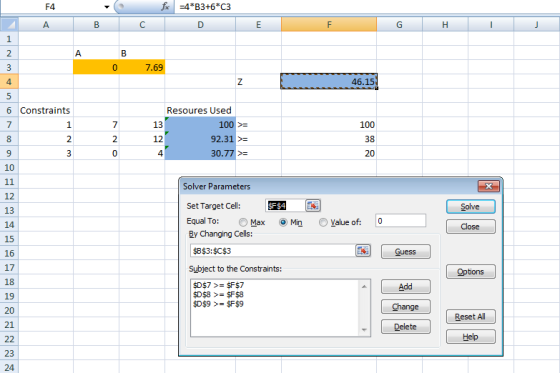Viewport: 560px width, 373px height.
Task: Click cell F7 showing 100
Action: pos(329,124)
